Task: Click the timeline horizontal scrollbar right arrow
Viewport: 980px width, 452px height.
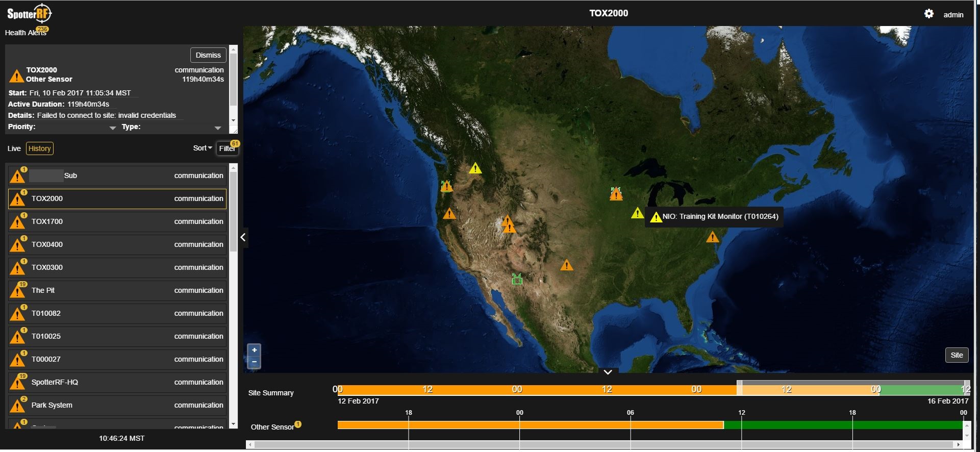Action: [959, 445]
